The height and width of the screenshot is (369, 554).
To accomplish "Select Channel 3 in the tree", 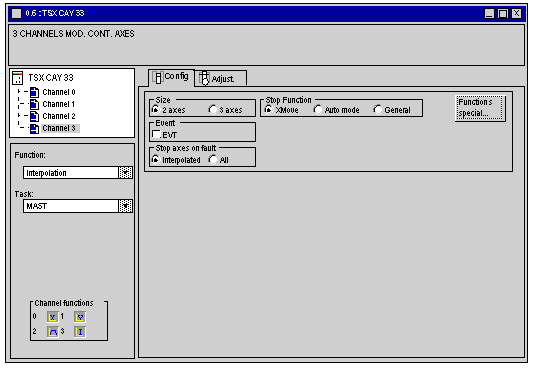I will tap(59, 128).
